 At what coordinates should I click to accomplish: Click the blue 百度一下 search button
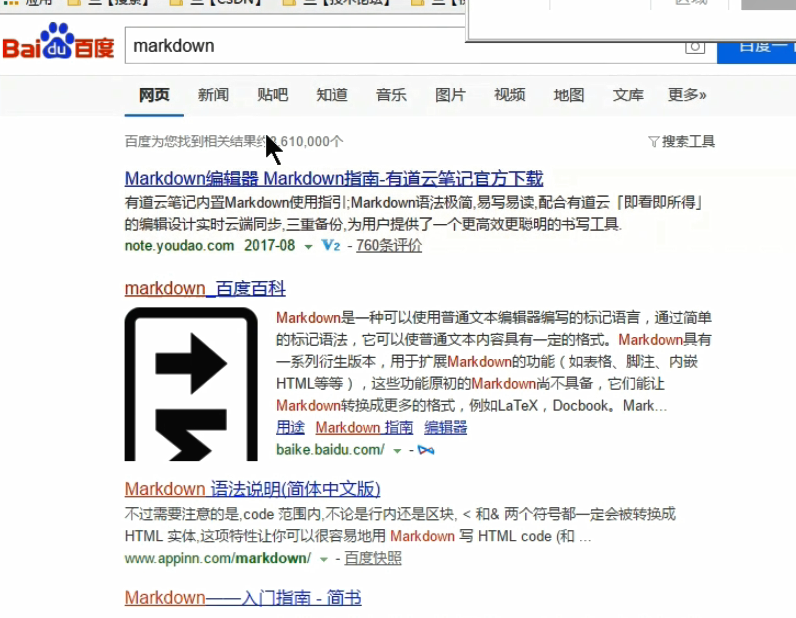click(x=756, y=53)
